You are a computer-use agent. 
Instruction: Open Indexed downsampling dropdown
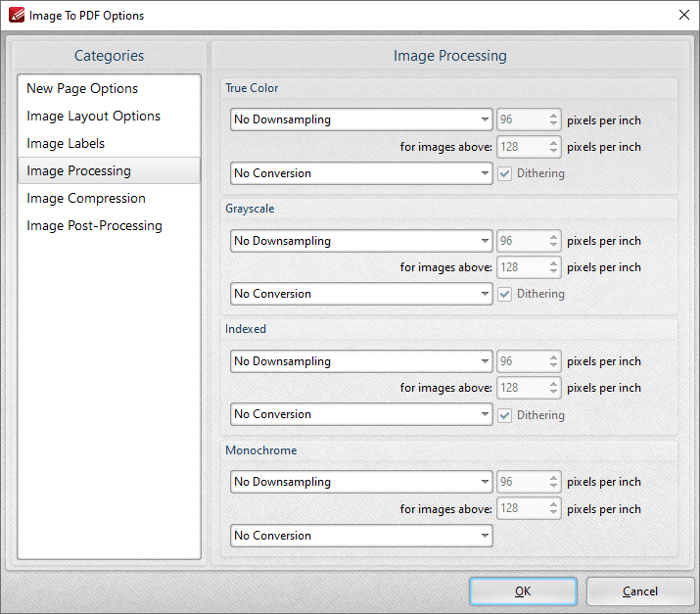pyautogui.click(x=361, y=361)
